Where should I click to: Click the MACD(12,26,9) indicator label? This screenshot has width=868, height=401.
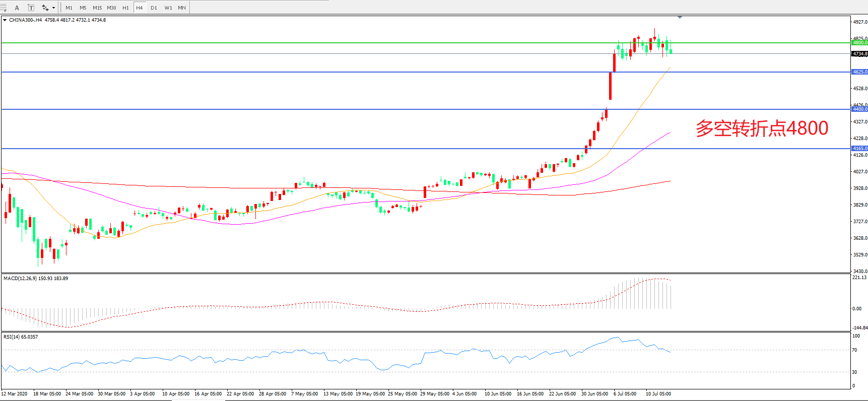[35, 278]
